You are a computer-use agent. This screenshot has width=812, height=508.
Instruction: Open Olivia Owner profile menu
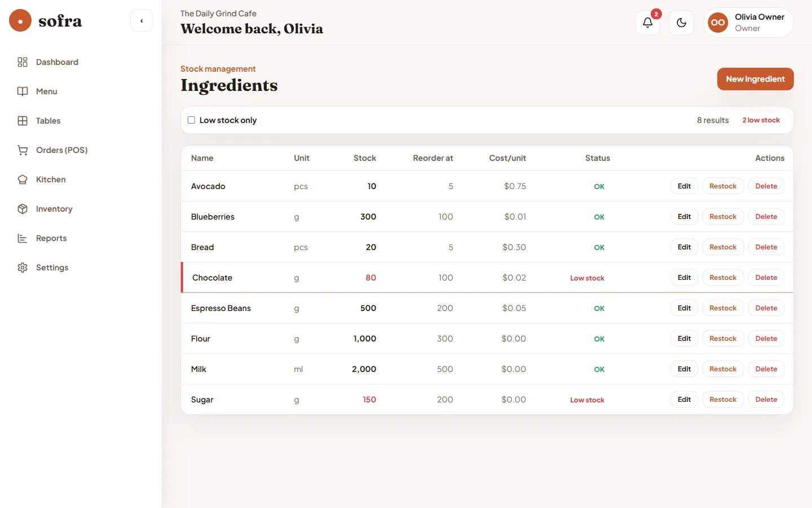tap(748, 23)
